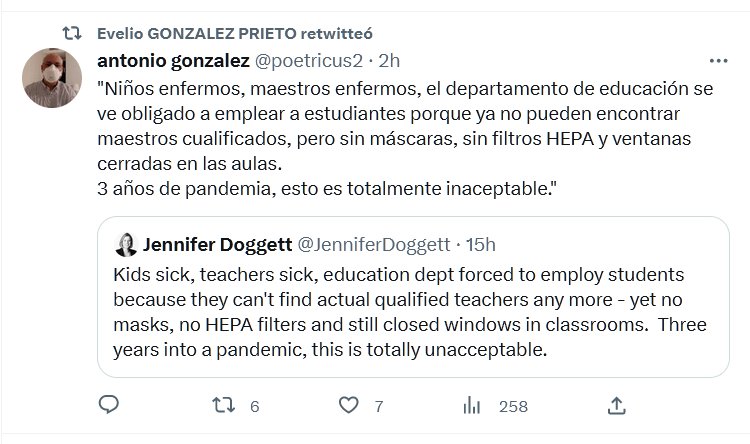Reply to antonio gonzalez's tweet
The width and height of the screenshot is (750, 444).
(110, 406)
